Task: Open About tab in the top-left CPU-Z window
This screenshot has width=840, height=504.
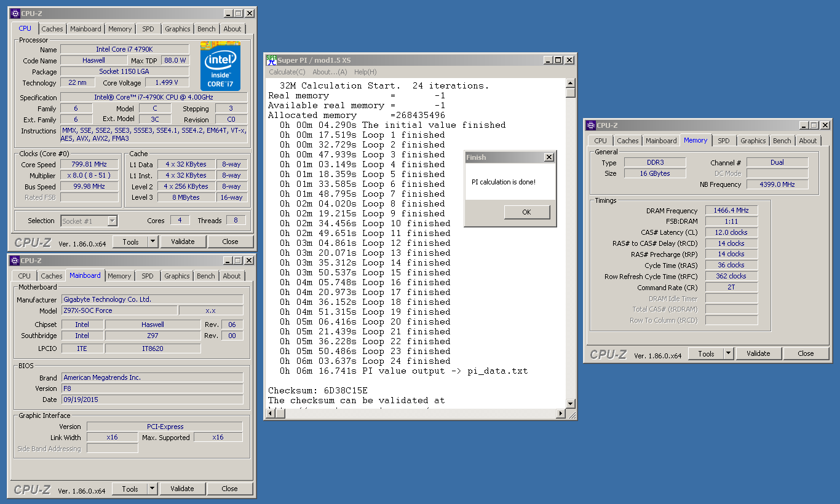Action: (x=232, y=29)
